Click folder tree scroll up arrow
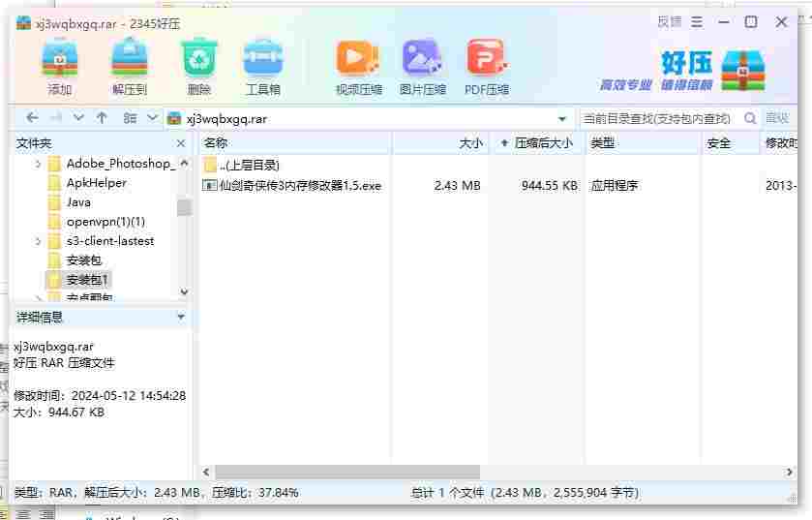Screen dimensions: 812x520 pos(184,163)
